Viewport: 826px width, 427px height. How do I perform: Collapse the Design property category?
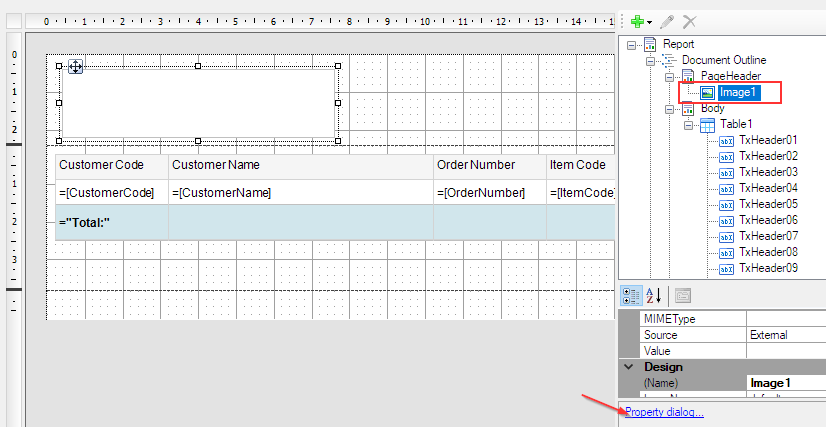coord(628,367)
